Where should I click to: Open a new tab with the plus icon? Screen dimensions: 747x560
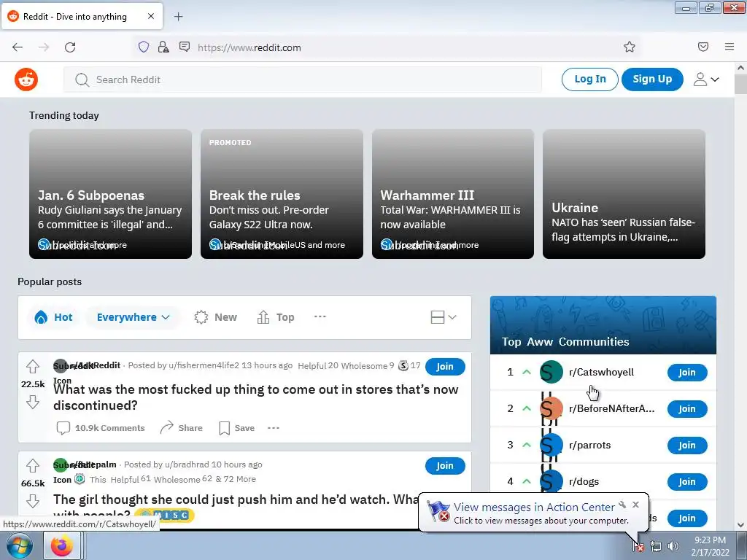click(179, 17)
